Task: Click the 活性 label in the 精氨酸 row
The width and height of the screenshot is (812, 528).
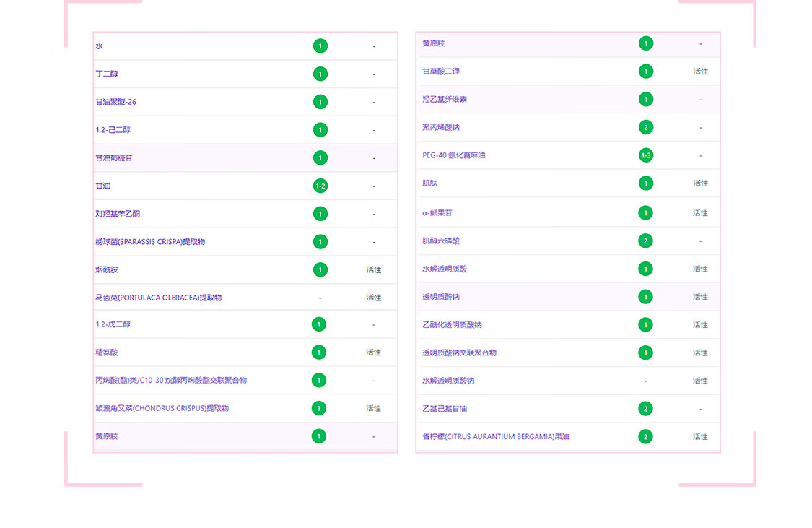Action: tap(373, 353)
